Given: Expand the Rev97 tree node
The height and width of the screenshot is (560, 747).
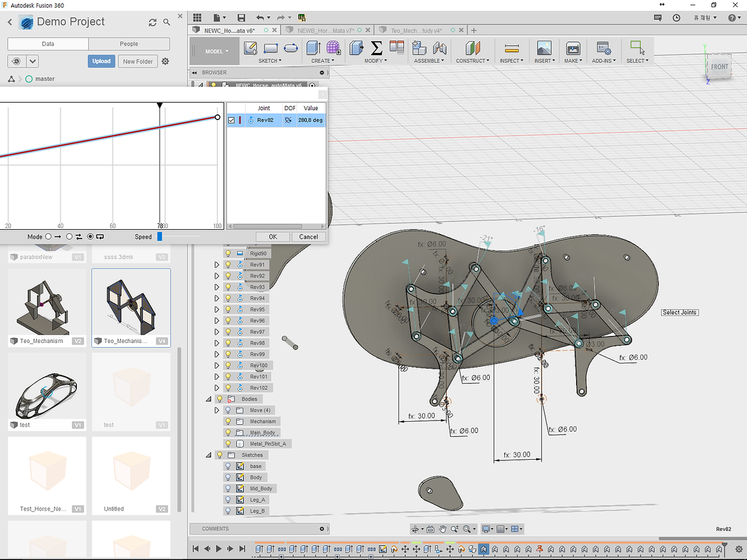Looking at the screenshot, I should coord(217,332).
